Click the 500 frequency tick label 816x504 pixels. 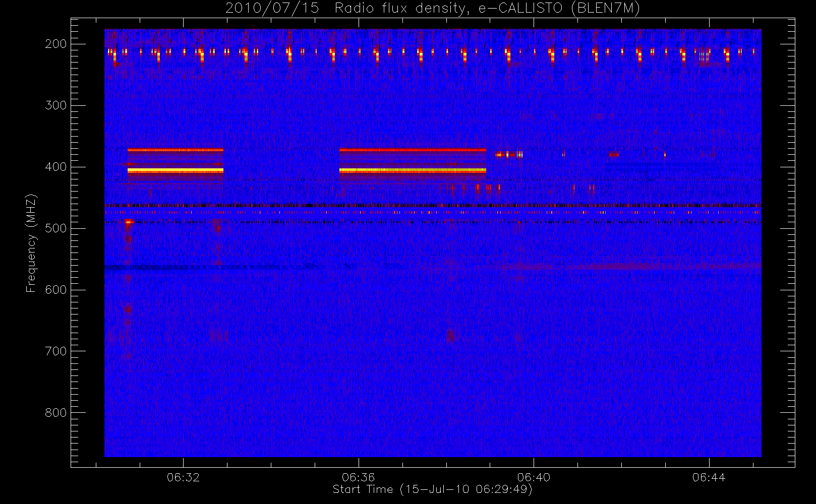pos(56,228)
